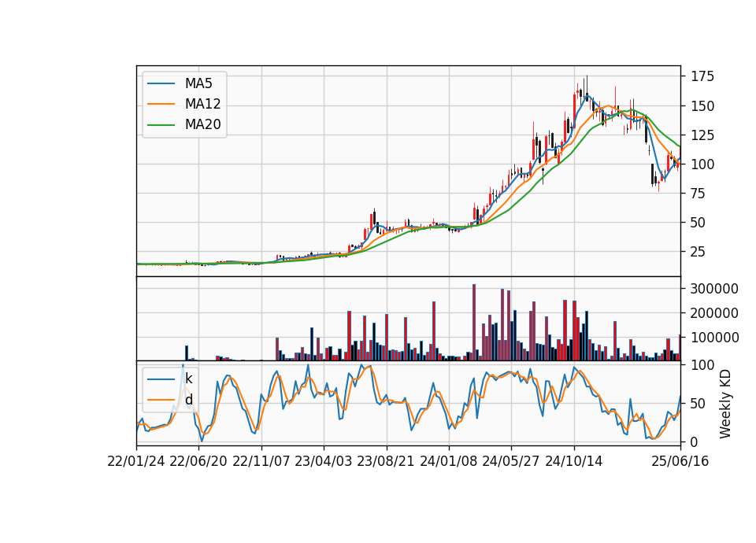The image size is (756, 543).
Task: Click the 200000 volume axis label
Action: click(714, 313)
